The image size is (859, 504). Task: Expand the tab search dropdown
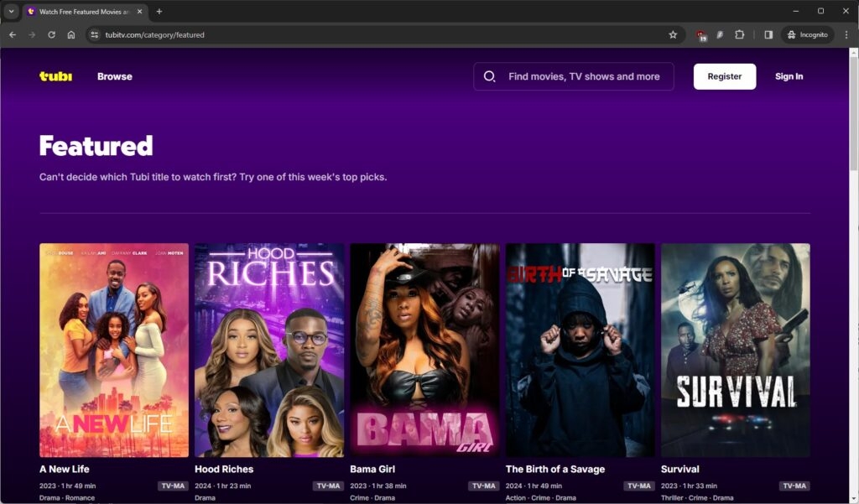pyautogui.click(x=11, y=11)
